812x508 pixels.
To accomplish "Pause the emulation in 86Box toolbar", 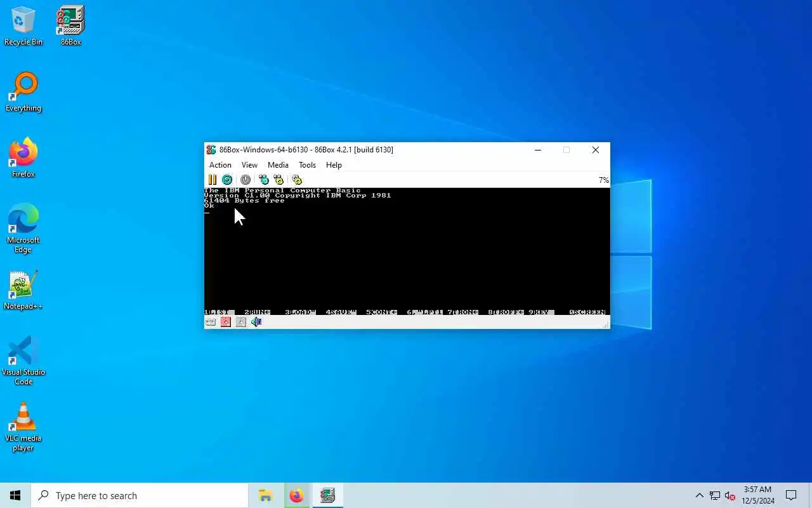I will 213,180.
